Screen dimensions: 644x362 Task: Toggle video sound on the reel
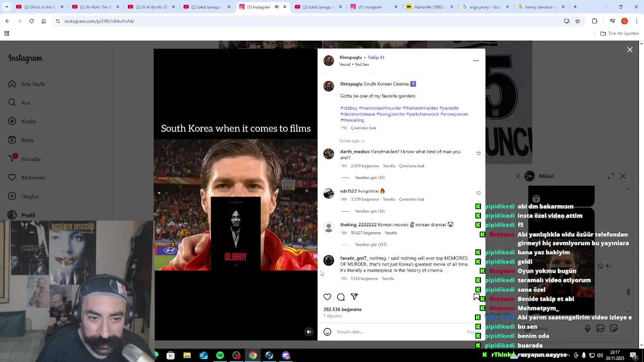tap(309, 332)
